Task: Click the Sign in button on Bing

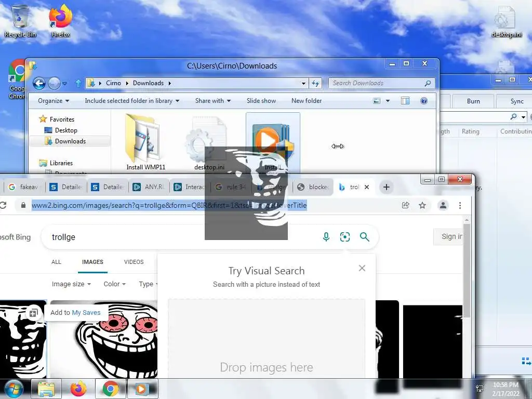Action: tap(448, 237)
